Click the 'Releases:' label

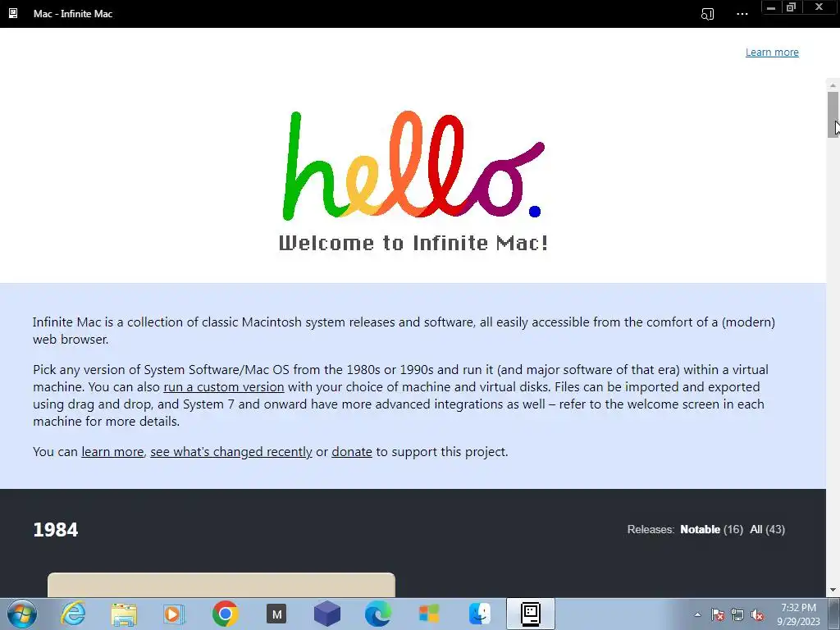coord(651,529)
